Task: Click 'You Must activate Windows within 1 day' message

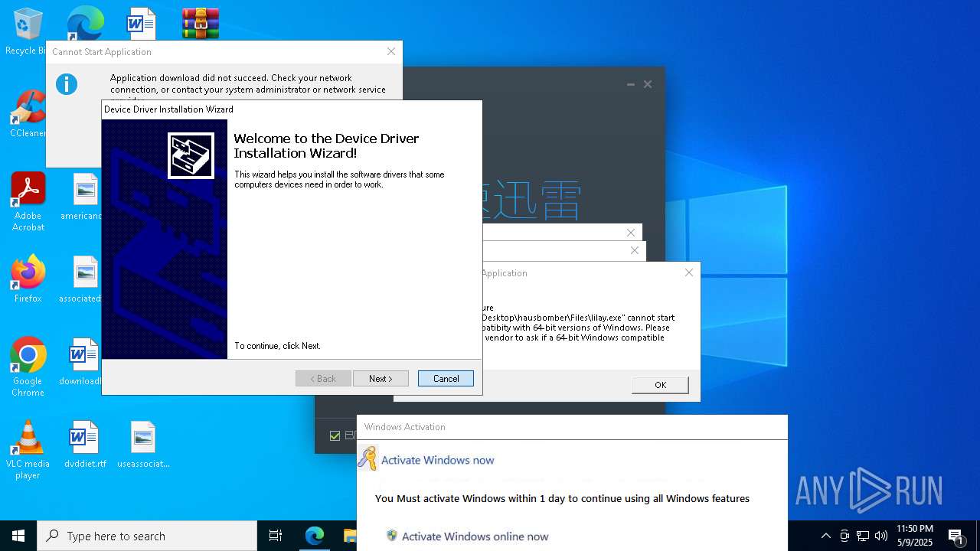Action: pos(562,498)
